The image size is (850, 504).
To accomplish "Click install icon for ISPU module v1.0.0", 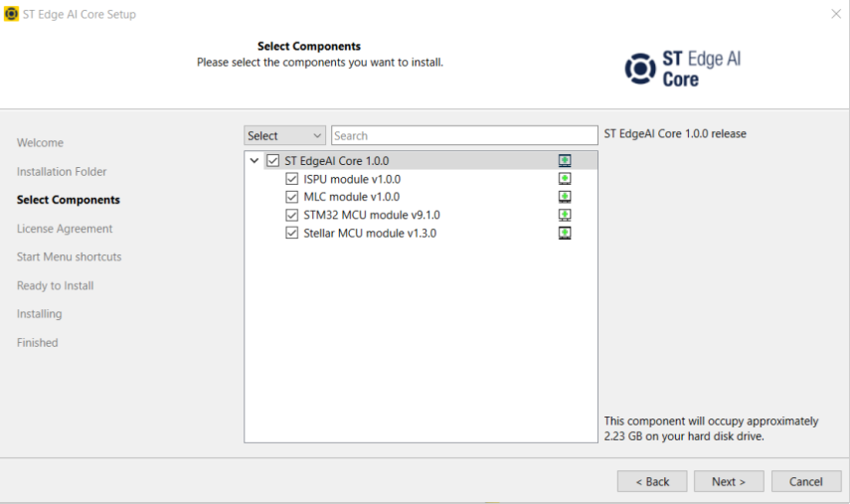I will (x=565, y=179).
